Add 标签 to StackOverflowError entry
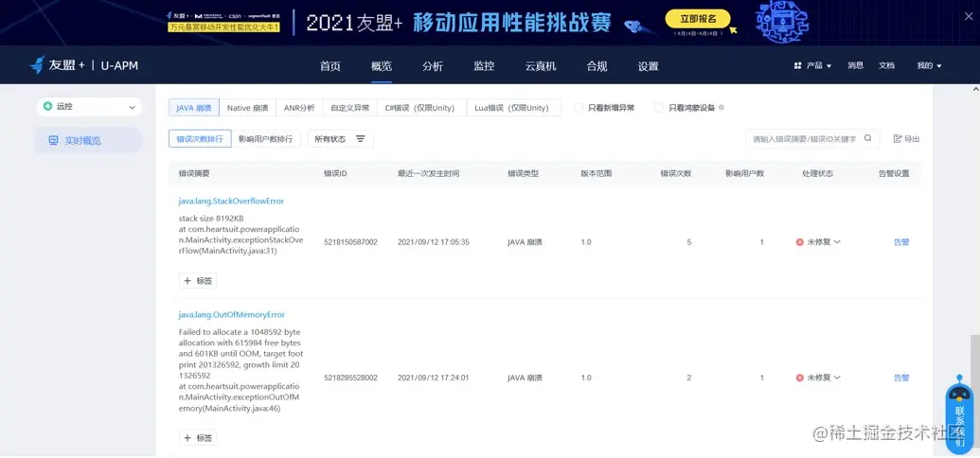Viewport: 980px width, 458px height. 198,281
